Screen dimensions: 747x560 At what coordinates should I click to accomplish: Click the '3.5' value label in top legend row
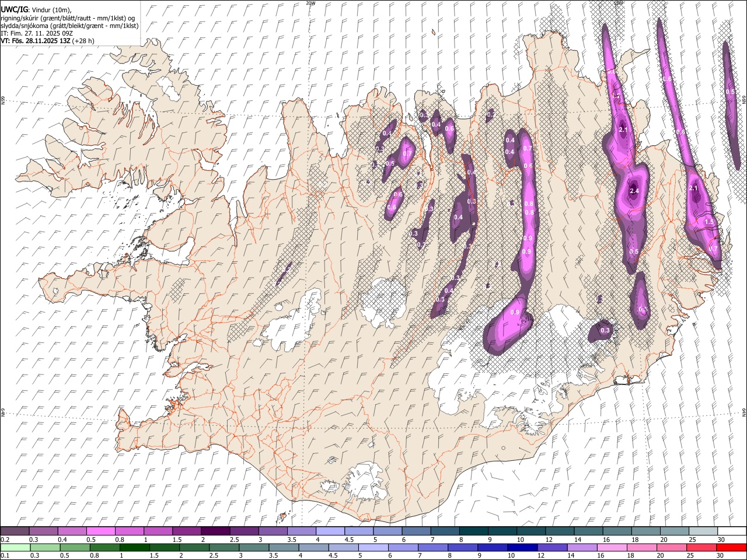tap(292, 540)
